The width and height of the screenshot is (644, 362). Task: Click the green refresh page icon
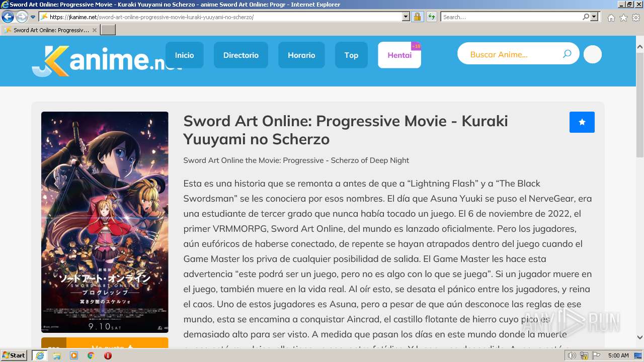coord(431,17)
